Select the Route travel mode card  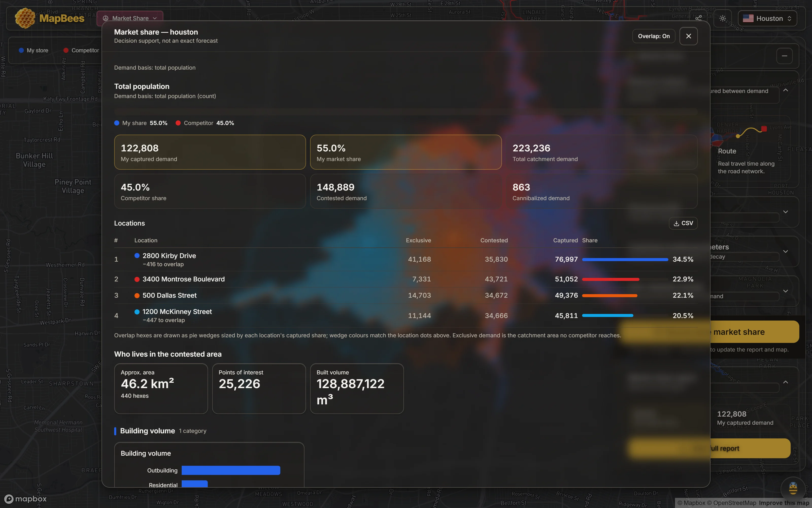750,149
